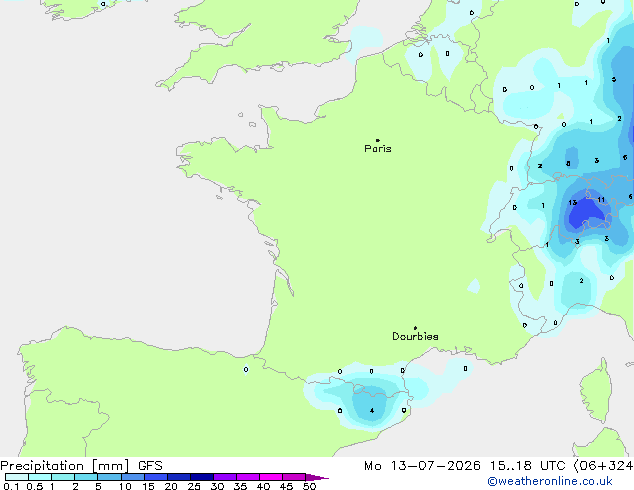Select legend swatch between 0.1 and 0.5

(x=17, y=477)
